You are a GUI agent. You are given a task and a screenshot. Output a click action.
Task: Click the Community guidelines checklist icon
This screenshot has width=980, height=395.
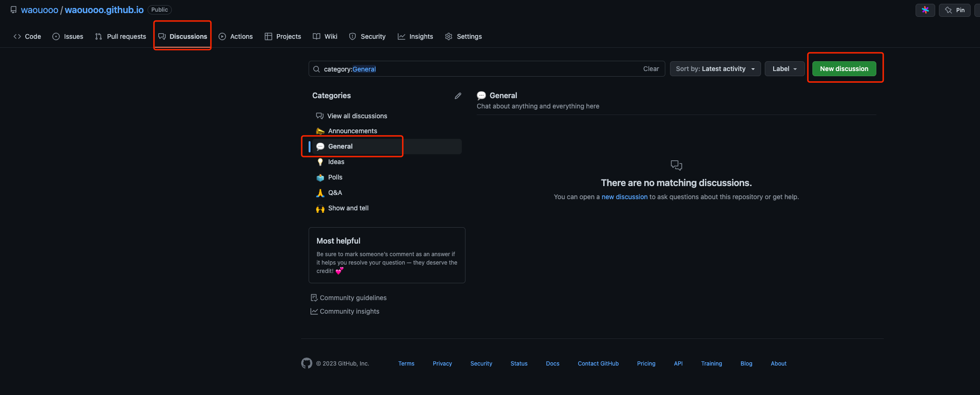(x=314, y=298)
